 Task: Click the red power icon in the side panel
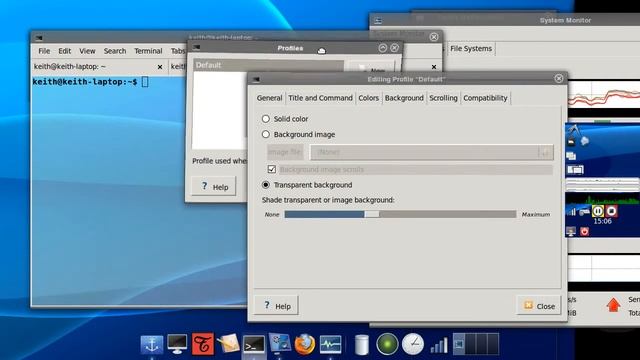[584, 231]
